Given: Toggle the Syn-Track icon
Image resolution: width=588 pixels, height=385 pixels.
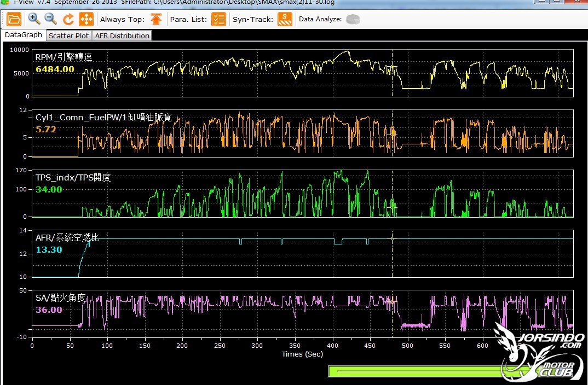Looking at the screenshot, I should pyautogui.click(x=285, y=19).
